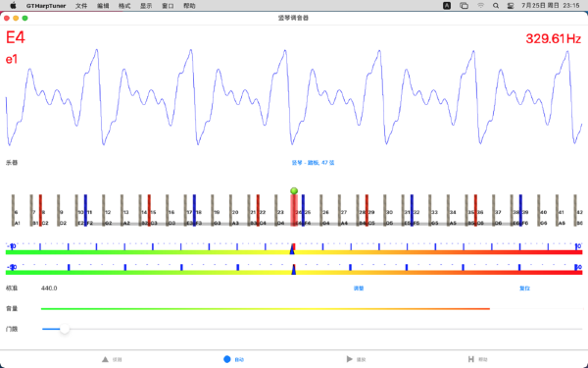Select blue harp string 11 F2
The width and height of the screenshot is (588, 368).
(85, 210)
